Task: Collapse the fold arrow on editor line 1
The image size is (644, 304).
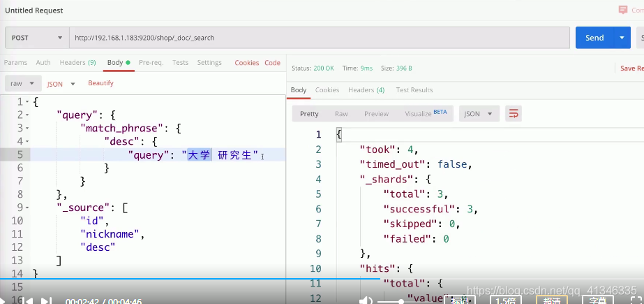Action: pos(27,101)
